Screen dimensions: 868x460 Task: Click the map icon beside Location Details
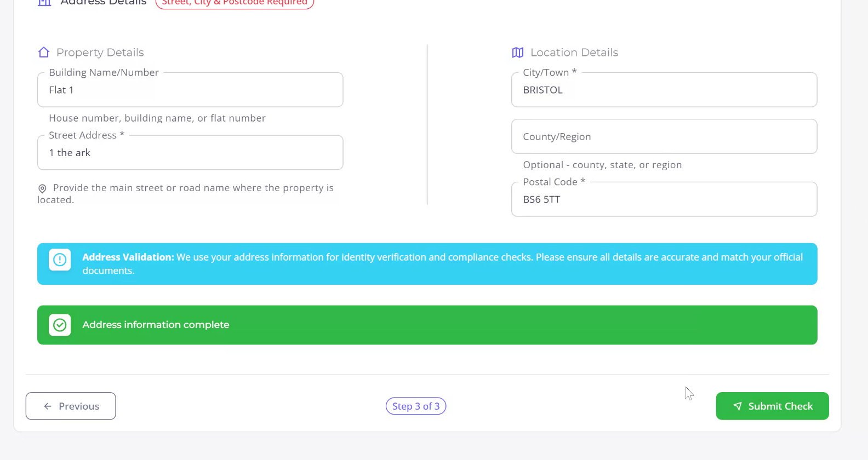(x=518, y=53)
